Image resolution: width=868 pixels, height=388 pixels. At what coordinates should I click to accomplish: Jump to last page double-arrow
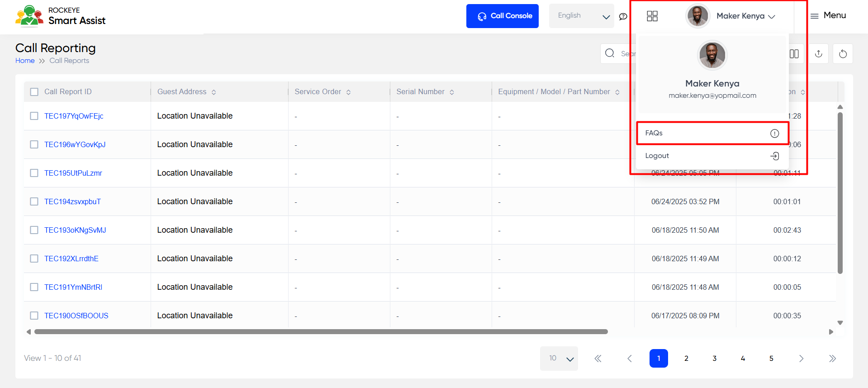point(832,359)
